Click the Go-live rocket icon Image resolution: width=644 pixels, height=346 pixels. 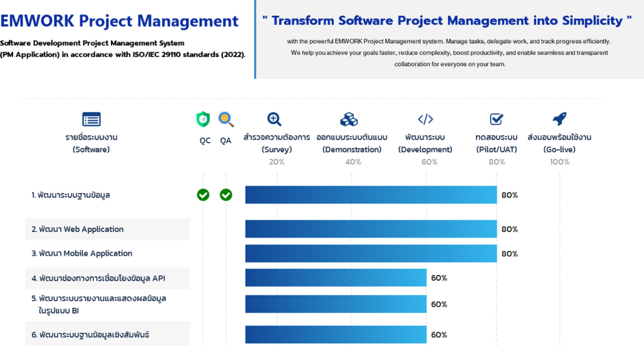[560, 119]
